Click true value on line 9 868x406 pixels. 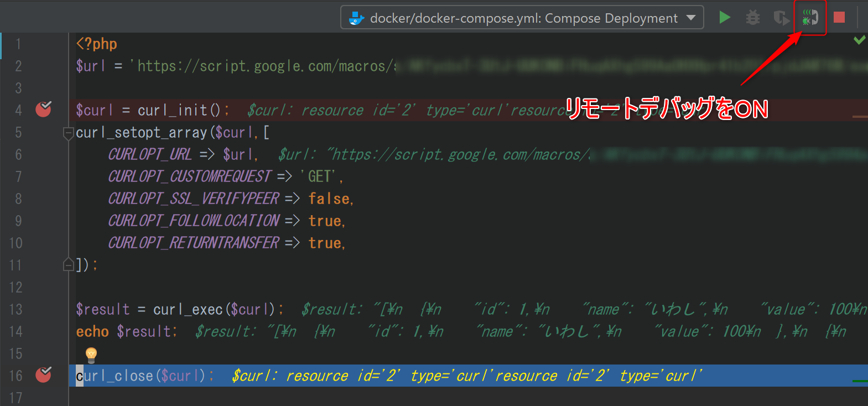[x=325, y=221]
